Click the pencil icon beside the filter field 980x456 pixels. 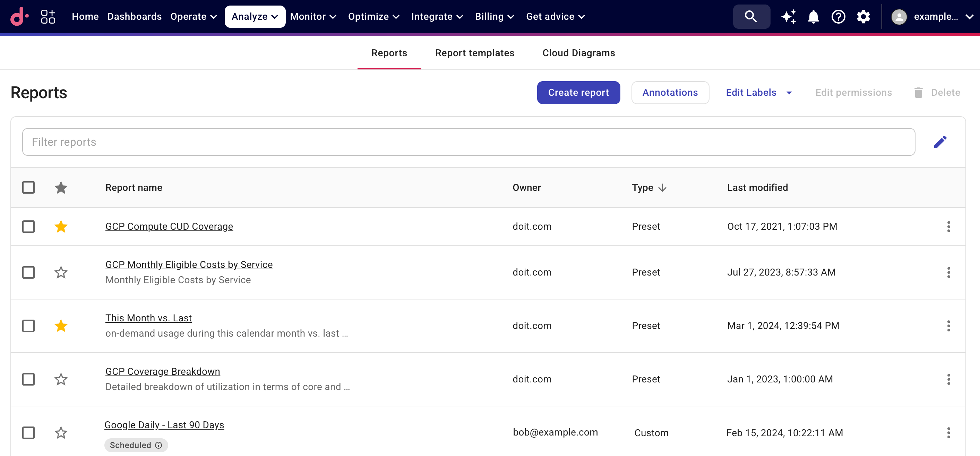941,142
